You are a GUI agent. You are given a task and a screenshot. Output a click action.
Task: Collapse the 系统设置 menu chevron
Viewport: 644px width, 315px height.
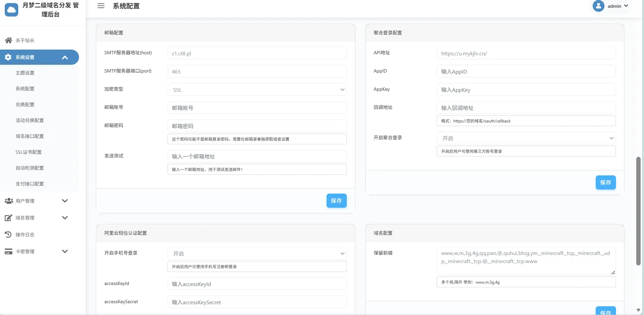[x=65, y=57]
